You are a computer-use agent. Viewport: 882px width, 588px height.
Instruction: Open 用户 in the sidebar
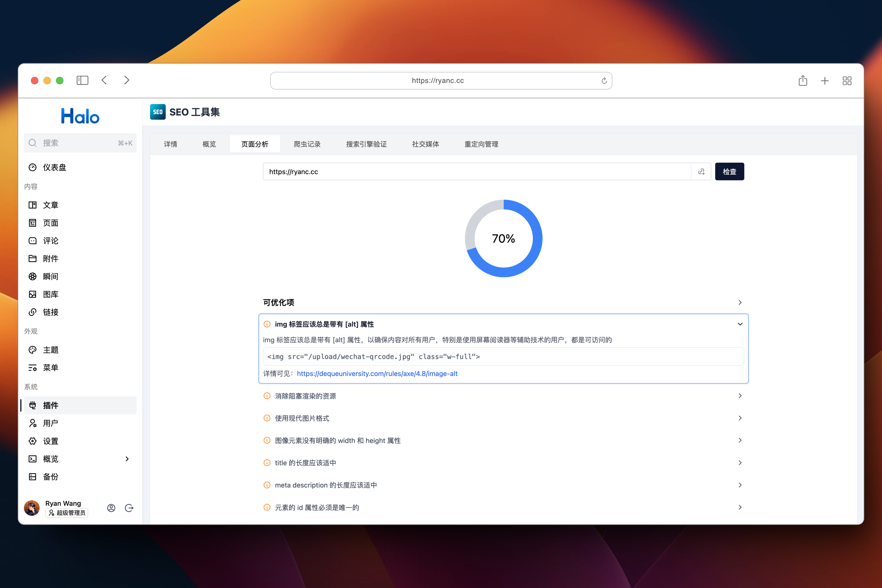click(x=80, y=423)
